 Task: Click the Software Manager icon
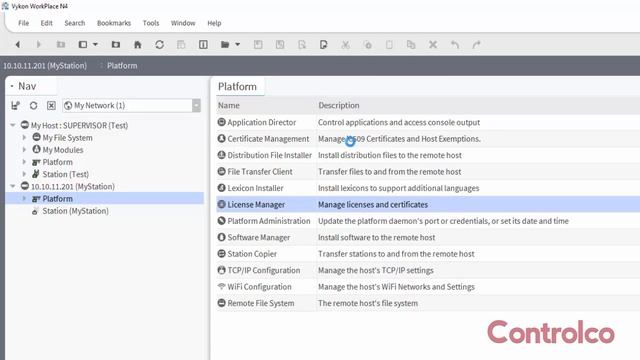click(x=222, y=237)
